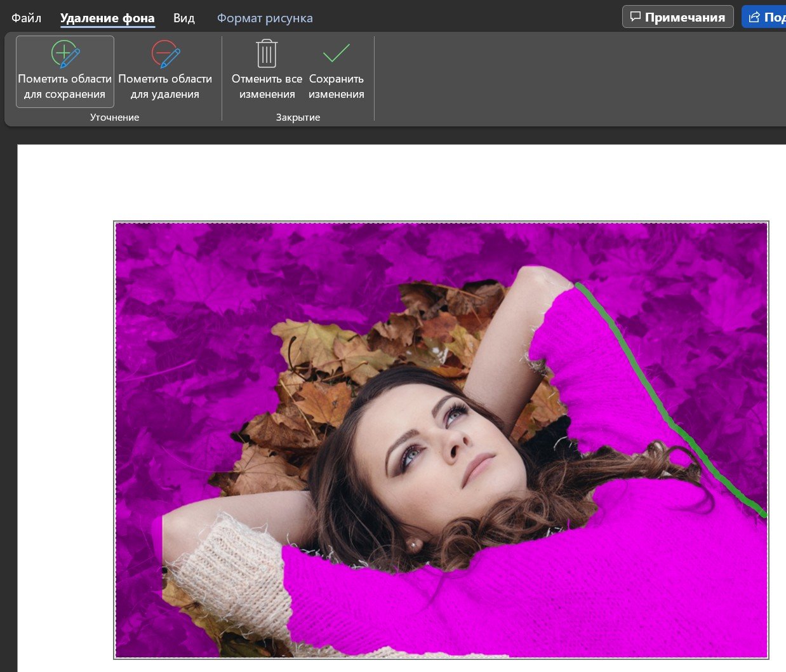
Task: Open the Вид ribbon tab
Action: coord(183,18)
